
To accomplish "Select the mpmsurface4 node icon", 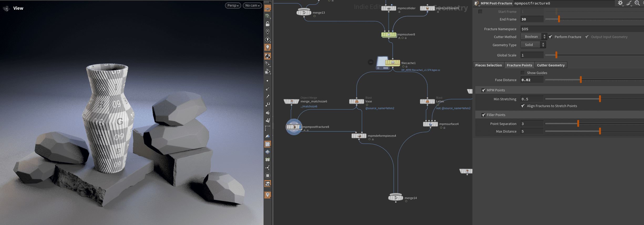I will pos(430,124).
